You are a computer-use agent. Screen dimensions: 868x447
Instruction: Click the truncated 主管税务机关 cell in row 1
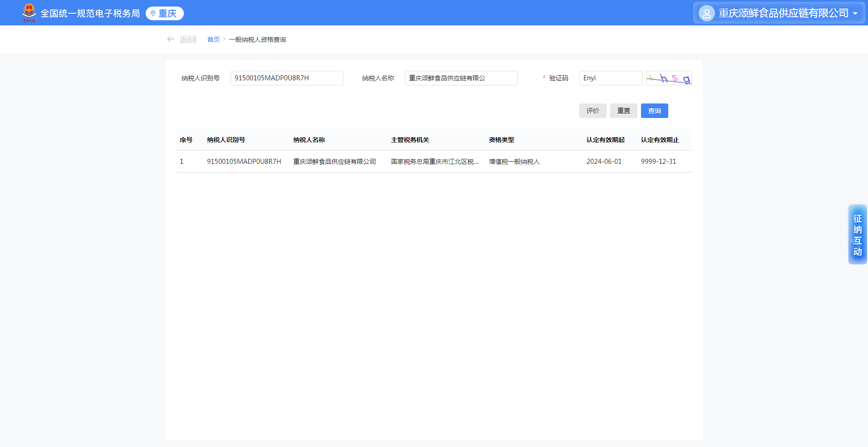pos(434,162)
